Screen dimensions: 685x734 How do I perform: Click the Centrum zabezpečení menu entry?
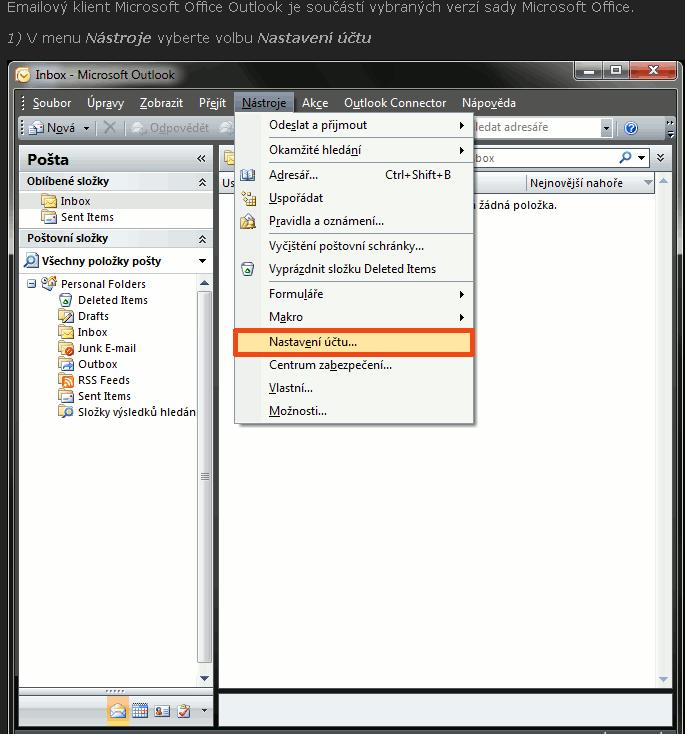(330, 365)
